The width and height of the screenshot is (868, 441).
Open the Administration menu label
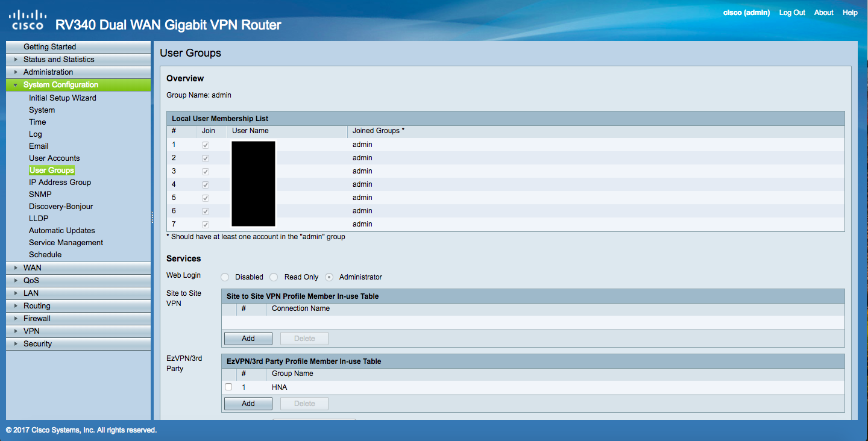(48, 72)
